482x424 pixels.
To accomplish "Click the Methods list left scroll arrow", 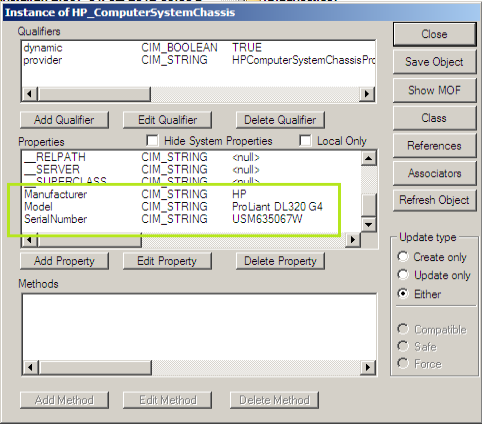I will (30, 367).
